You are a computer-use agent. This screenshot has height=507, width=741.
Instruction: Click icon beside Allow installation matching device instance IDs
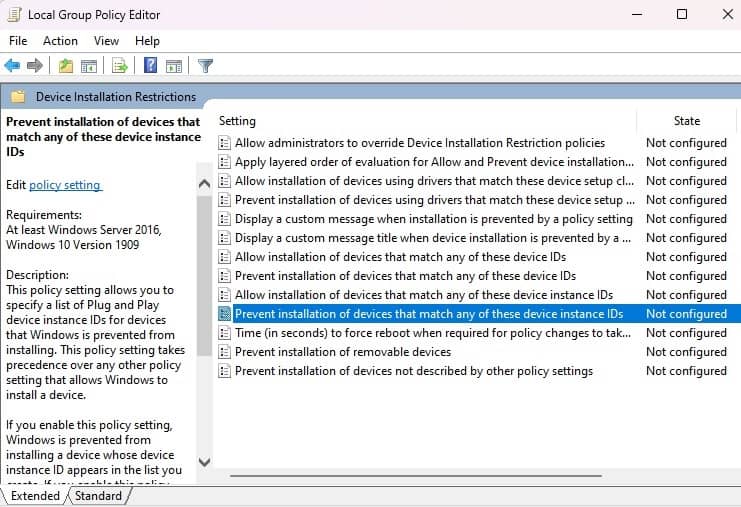[224, 295]
